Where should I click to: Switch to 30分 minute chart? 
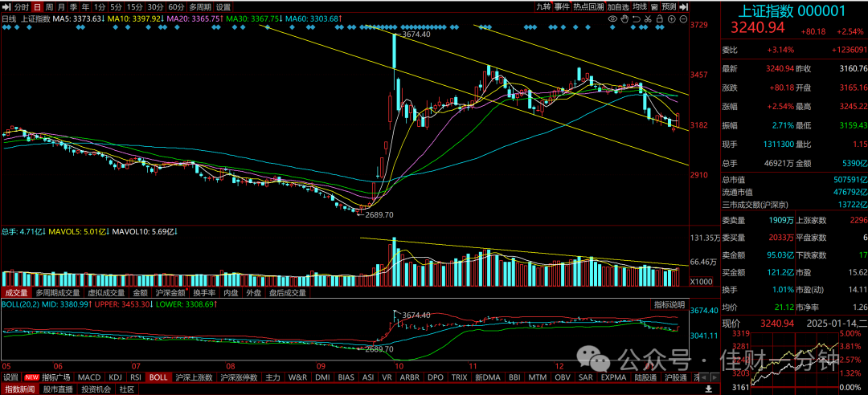click(x=156, y=7)
